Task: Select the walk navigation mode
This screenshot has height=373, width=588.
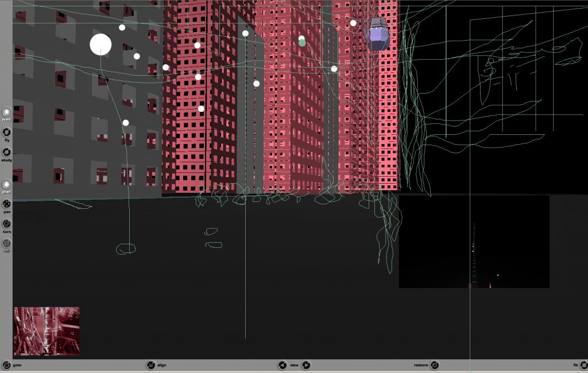Action: [x=6, y=112]
